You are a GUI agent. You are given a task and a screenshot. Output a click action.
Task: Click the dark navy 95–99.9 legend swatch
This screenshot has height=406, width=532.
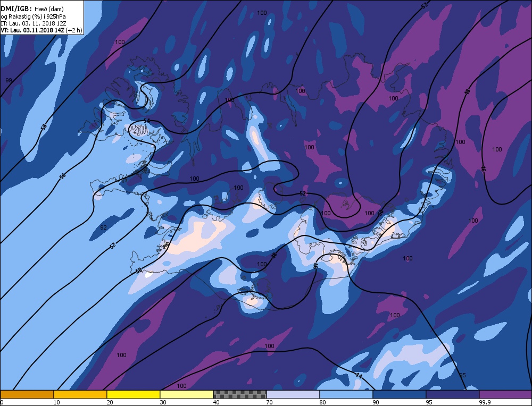pos(453,394)
